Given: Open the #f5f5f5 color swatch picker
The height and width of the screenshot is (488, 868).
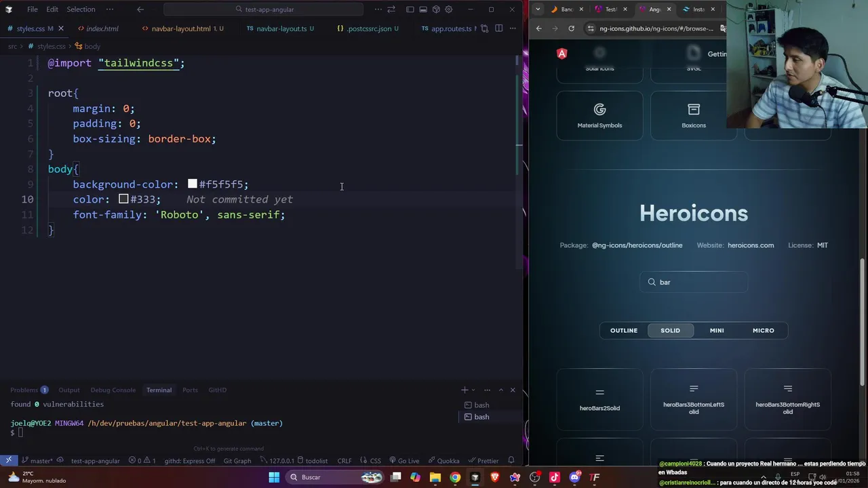Looking at the screenshot, I should point(193,184).
